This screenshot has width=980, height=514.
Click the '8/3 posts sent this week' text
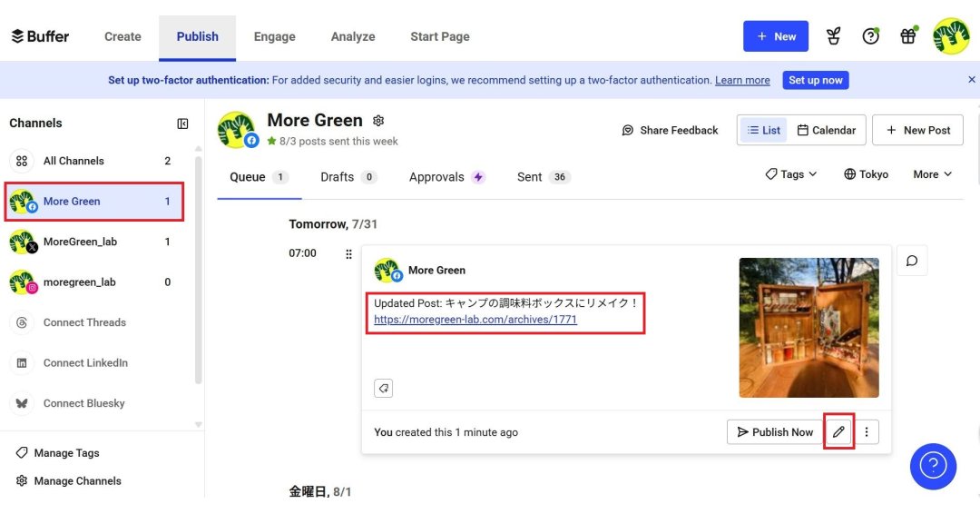tap(338, 142)
